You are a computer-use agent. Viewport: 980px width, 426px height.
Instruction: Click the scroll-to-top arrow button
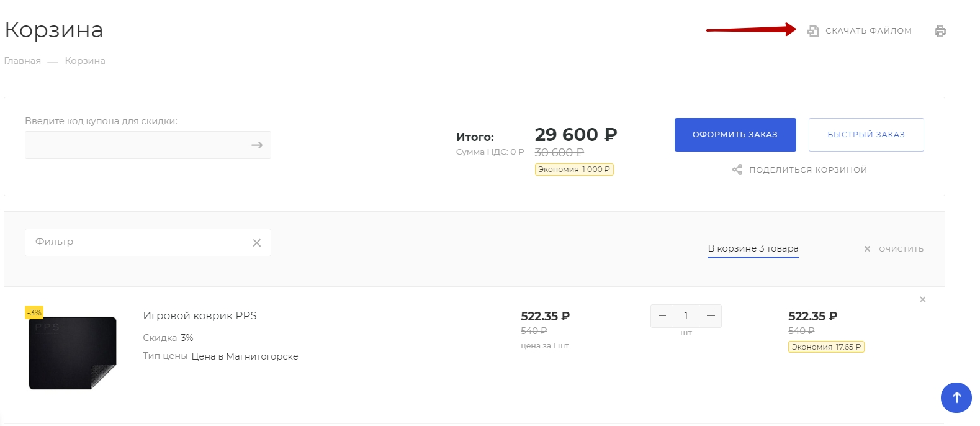point(956,397)
